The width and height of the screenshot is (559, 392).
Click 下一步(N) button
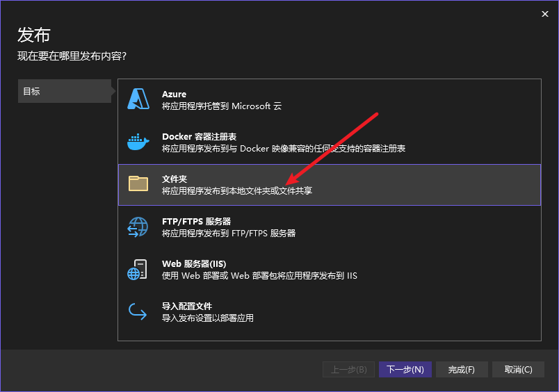(x=405, y=370)
